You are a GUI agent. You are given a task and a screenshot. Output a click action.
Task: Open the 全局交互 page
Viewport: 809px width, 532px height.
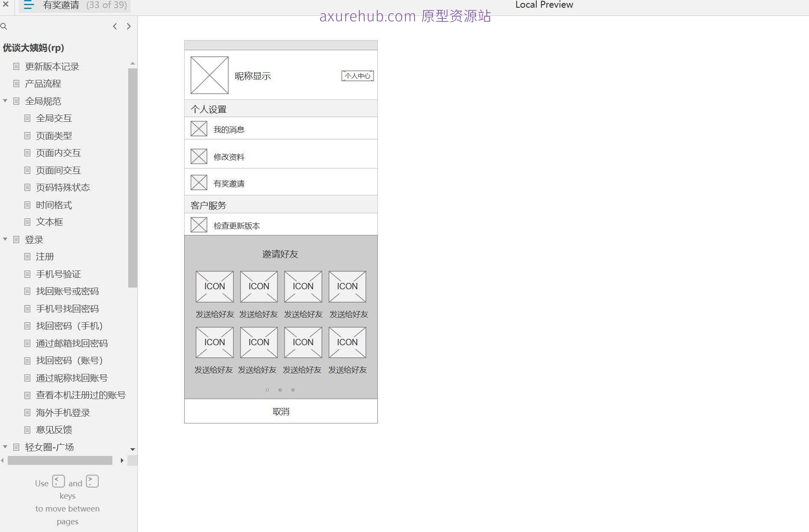click(54, 118)
